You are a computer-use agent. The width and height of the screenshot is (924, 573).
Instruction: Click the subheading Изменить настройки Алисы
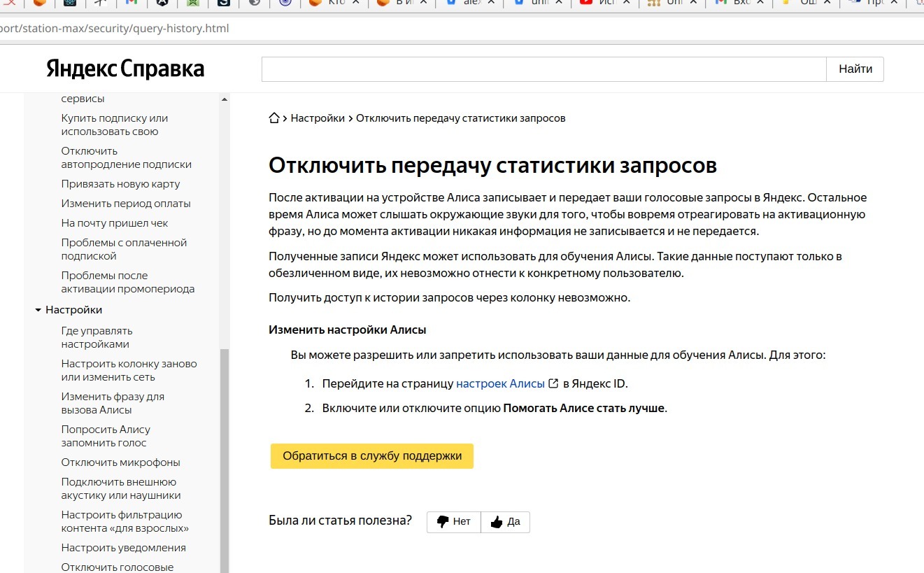tap(348, 330)
